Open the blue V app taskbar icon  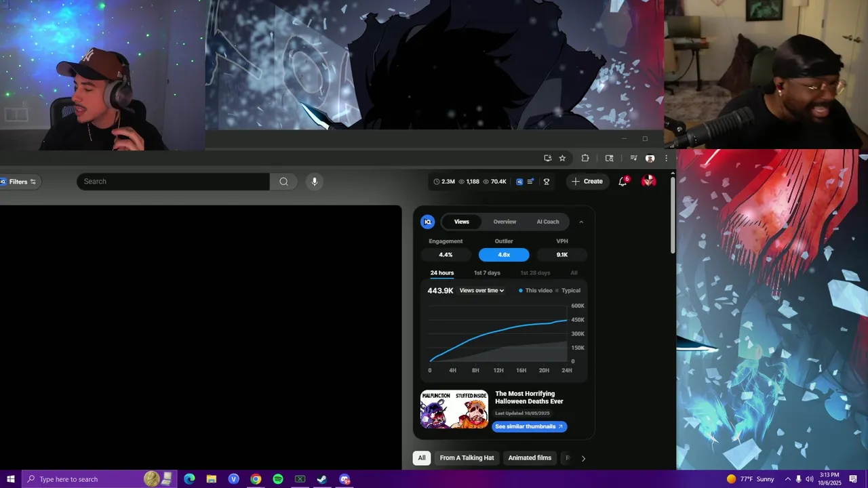[x=234, y=479]
